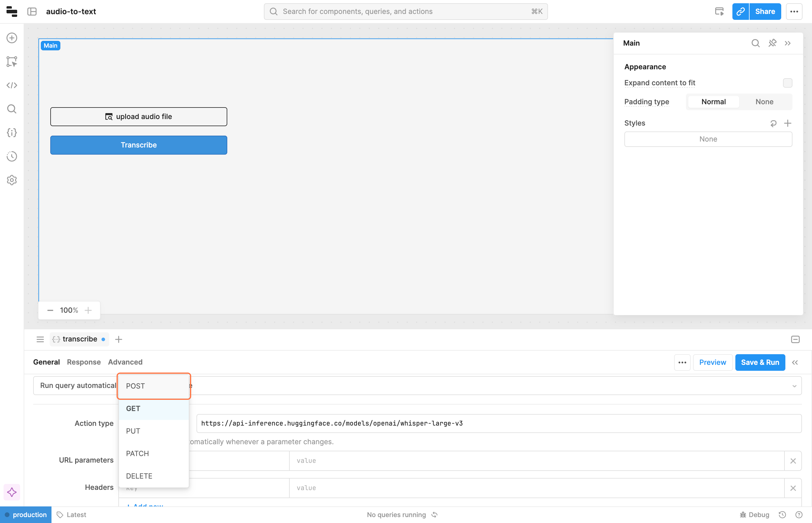This screenshot has width=812, height=523.
Task: Open the state inspector curly braces icon
Action: 12,133
